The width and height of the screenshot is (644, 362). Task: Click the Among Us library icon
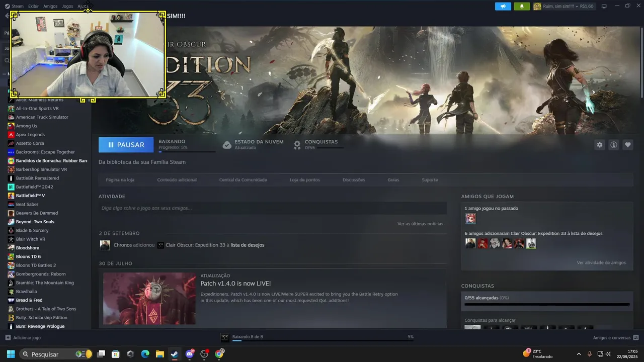[x=11, y=126]
